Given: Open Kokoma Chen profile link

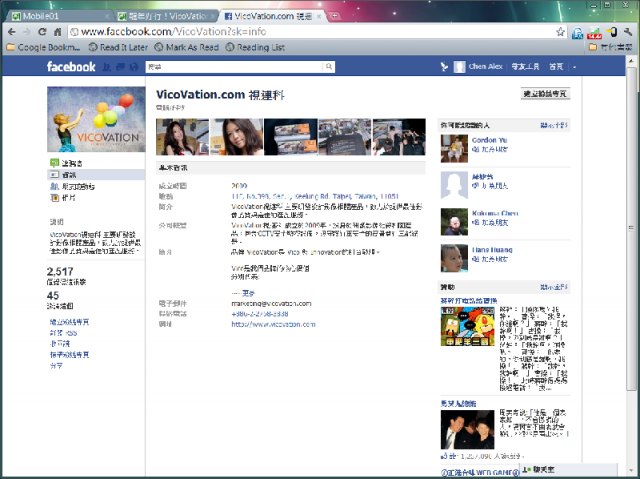Looking at the screenshot, I should tap(495, 213).
